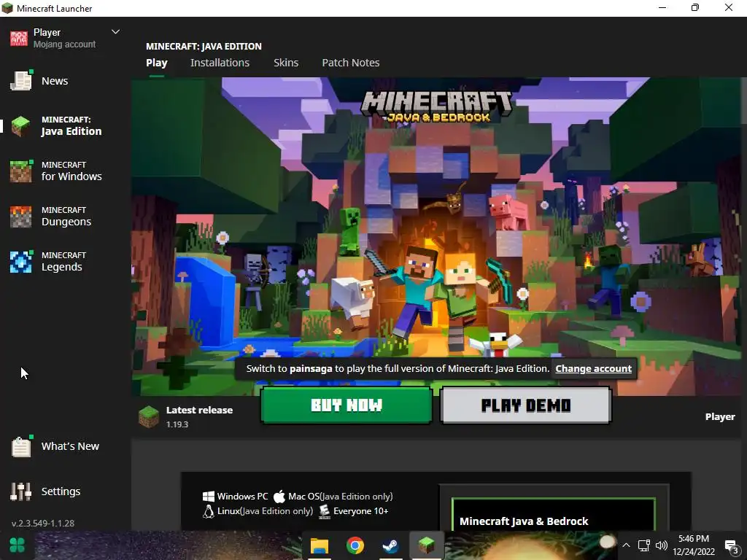Click the BUY NOW button
Viewport: 747px width, 560px height.
347,405
